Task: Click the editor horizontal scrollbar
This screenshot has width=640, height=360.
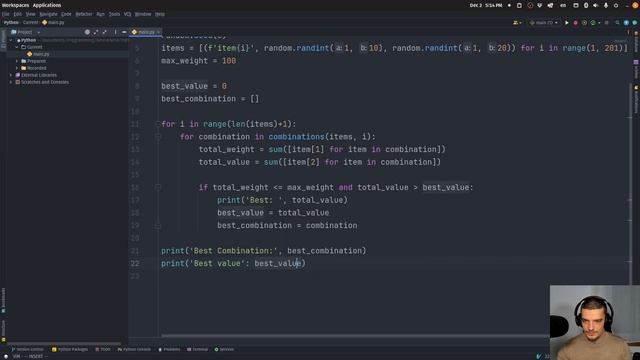Action: pos(355,336)
